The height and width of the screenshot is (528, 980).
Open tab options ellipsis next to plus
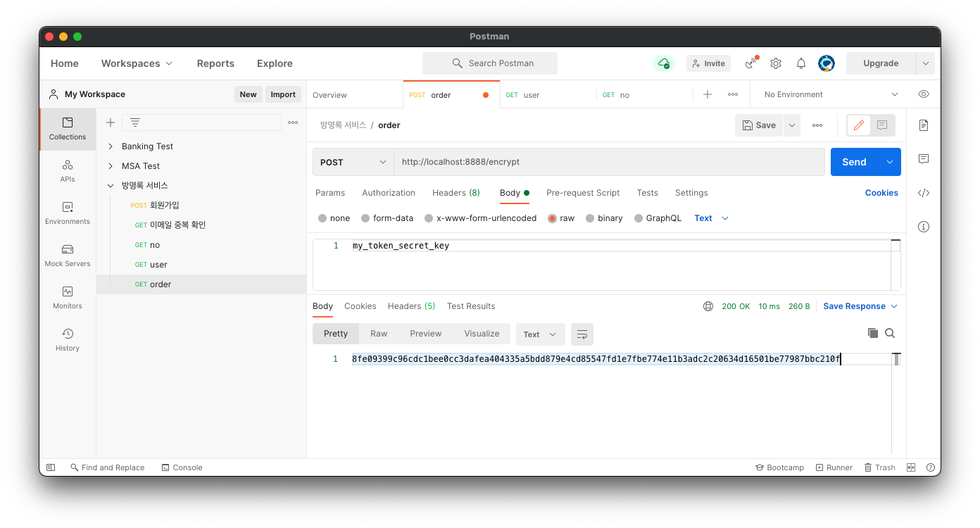[733, 94]
